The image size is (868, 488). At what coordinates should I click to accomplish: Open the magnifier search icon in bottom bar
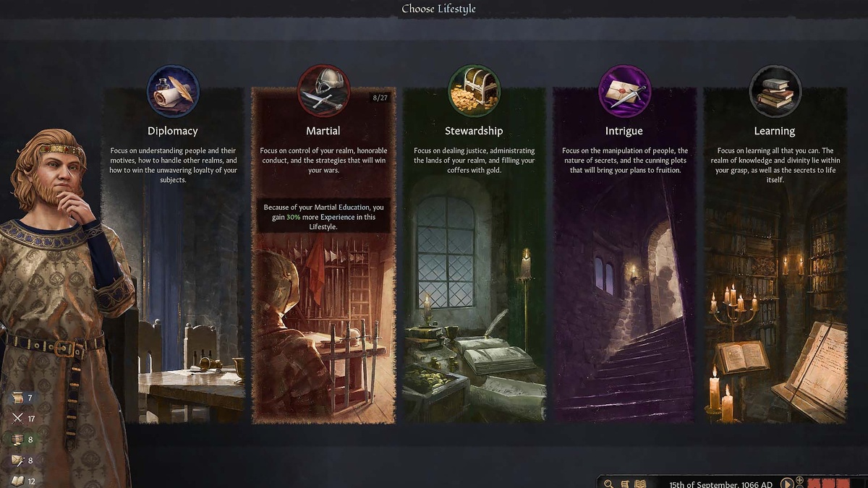[609, 484]
